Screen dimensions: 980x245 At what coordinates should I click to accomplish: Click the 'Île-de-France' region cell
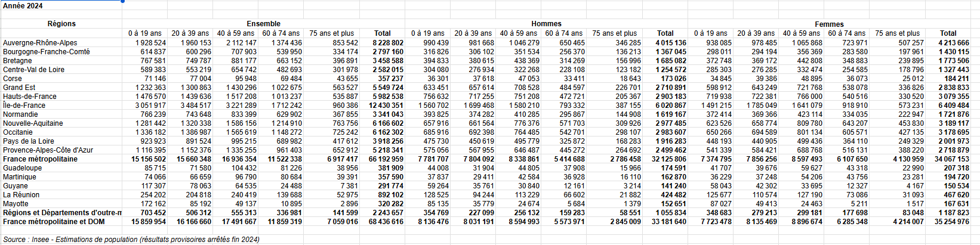24,106
